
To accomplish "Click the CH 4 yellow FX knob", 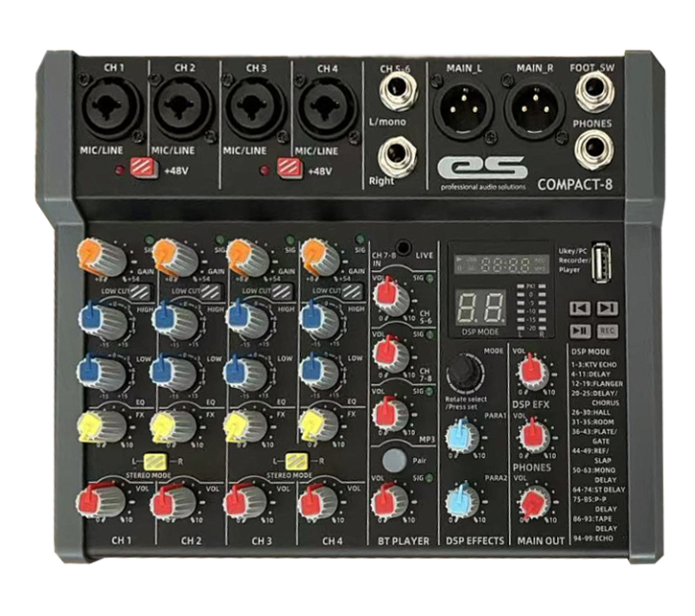I will pos(318,425).
